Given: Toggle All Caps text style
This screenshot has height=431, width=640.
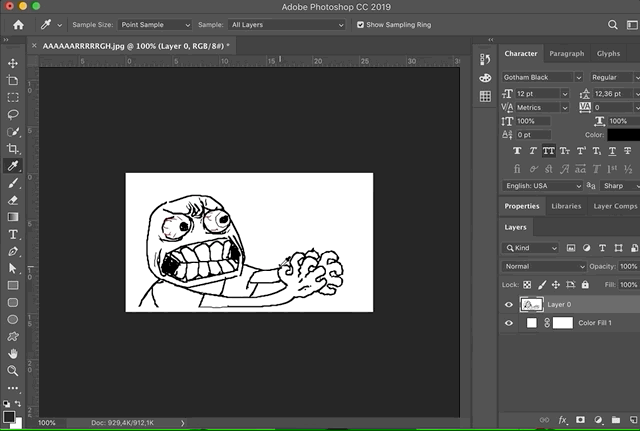Looking at the screenshot, I should point(549,151).
